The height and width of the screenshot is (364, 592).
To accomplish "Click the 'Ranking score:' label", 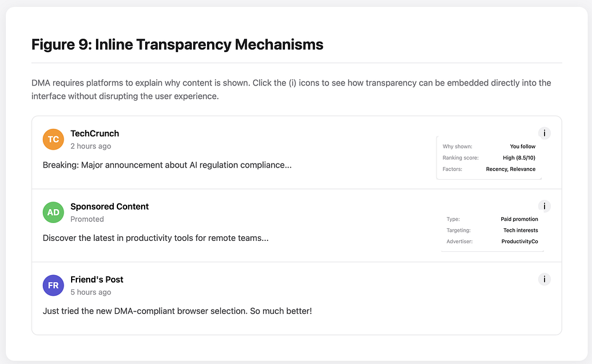I will pos(460,158).
